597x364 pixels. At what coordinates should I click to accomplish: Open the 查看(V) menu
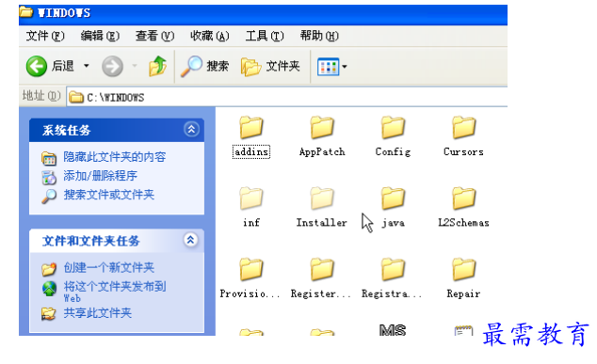[155, 36]
